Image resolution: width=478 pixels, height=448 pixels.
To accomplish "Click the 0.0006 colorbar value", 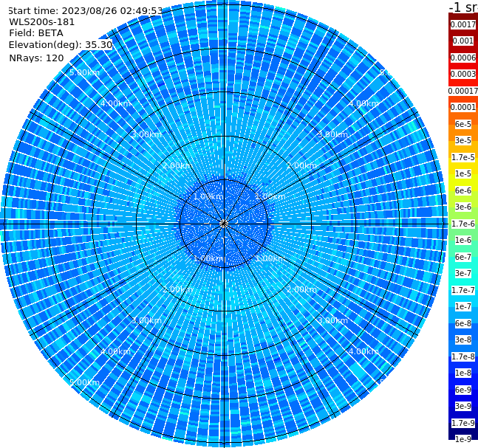I will click(463, 58).
